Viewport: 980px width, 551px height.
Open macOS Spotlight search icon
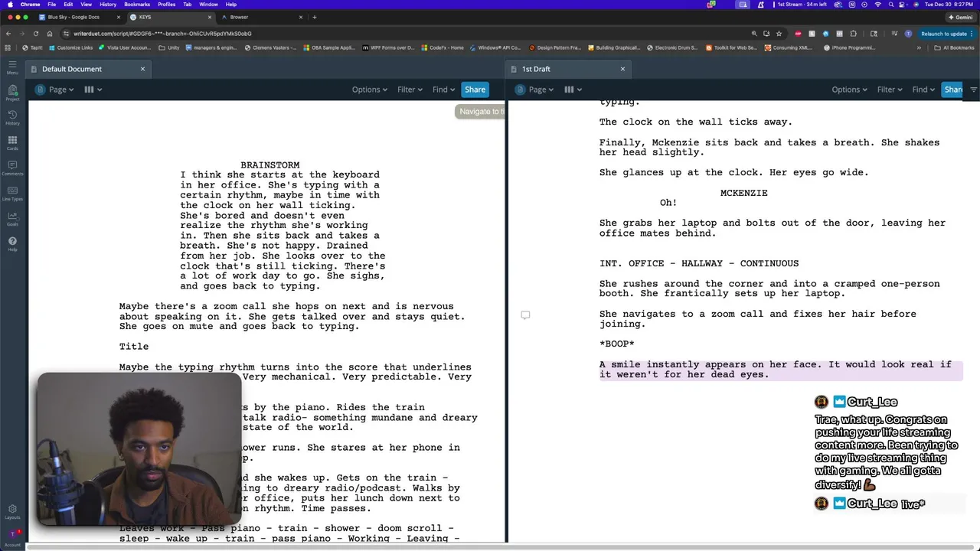click(891, 5)
